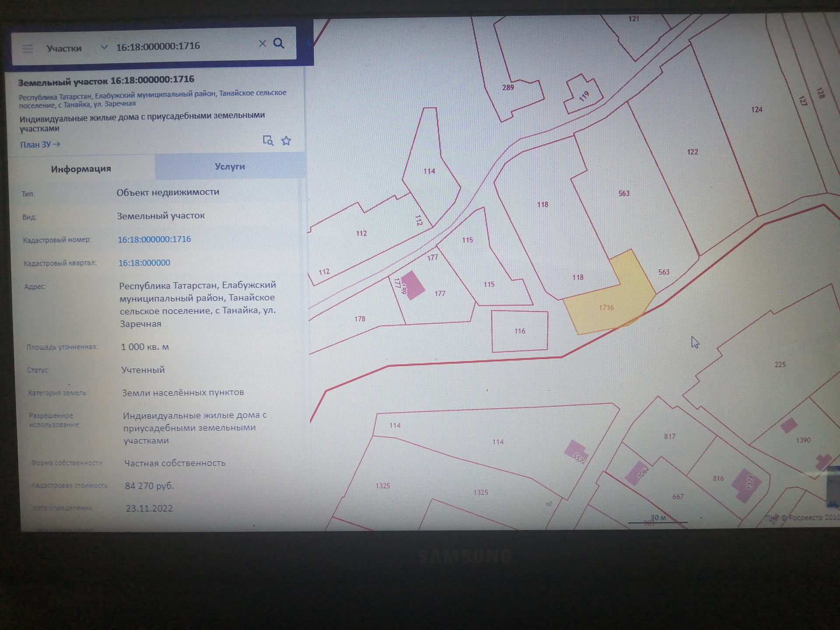
Task: Open the План ЗУ link
Action: (40, 144)
